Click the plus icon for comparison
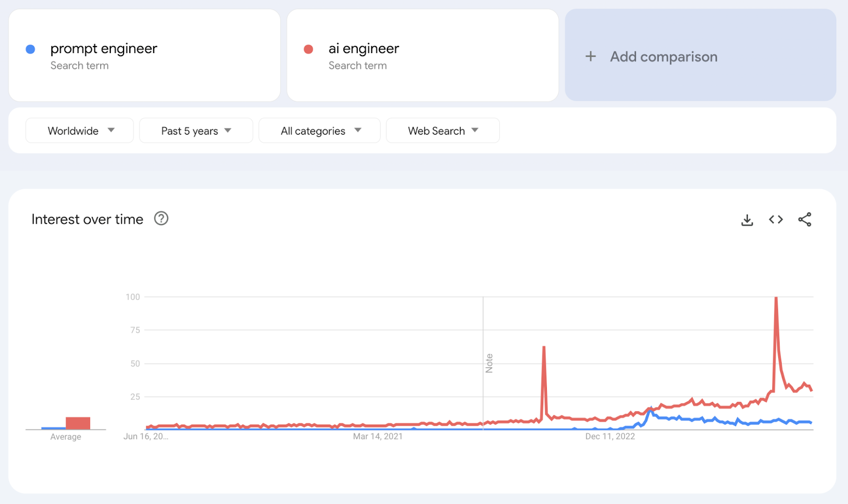Viewport: 848px width, 504px height. point(590,57)
